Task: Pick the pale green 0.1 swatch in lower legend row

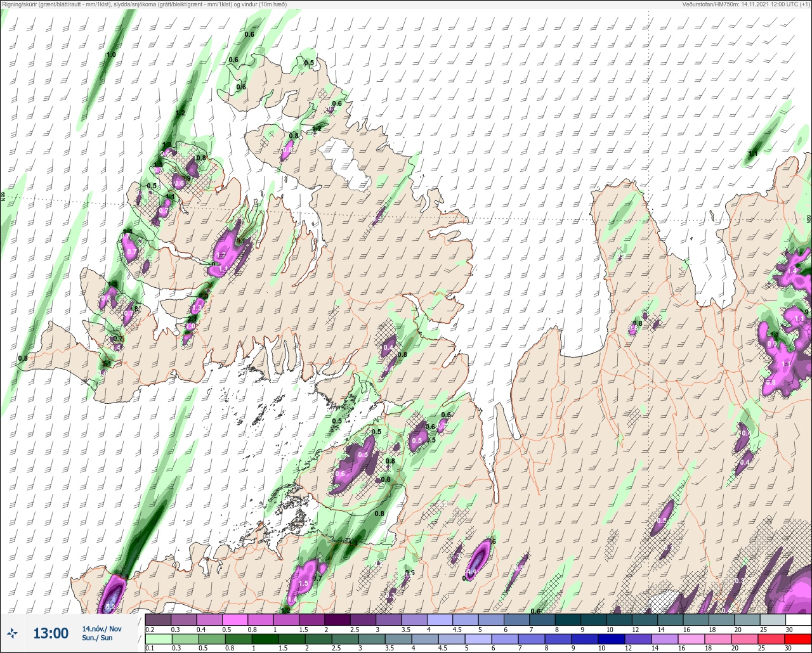Action: coord(159,638)
